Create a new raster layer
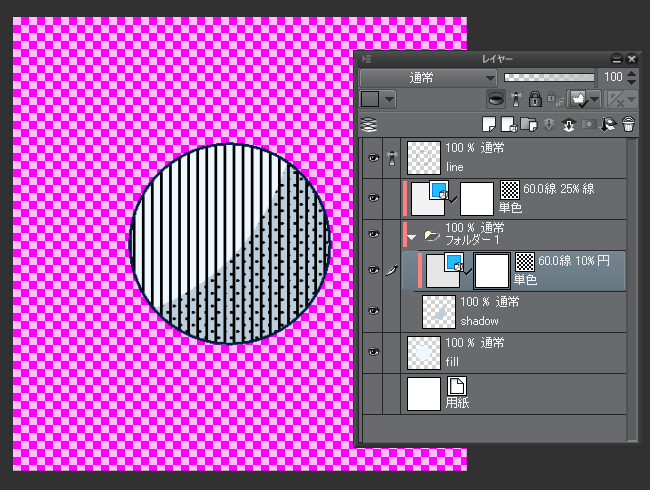650x490 pixels. coord(490,124)
